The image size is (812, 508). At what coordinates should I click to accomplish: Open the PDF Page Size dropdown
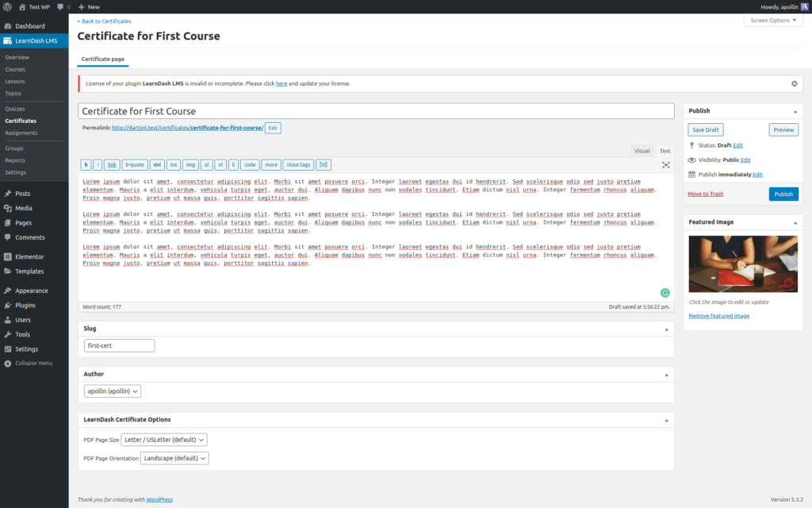tap(164, 439)
